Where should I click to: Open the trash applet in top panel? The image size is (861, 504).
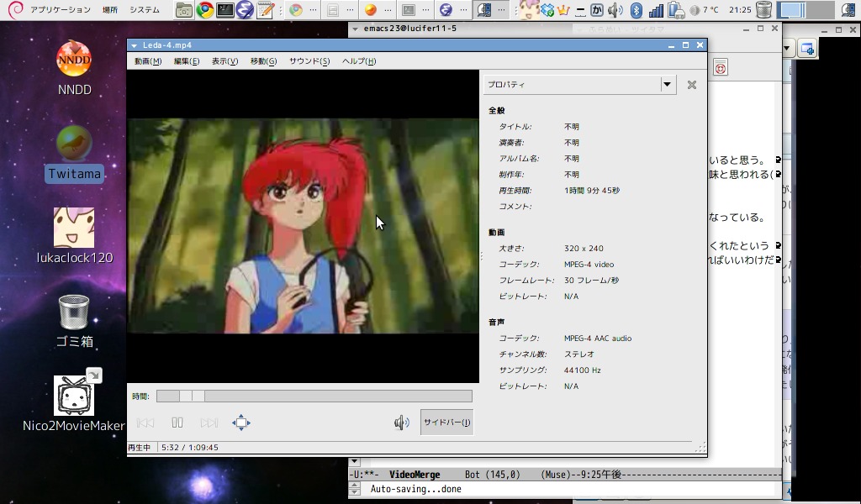click(763, 10)
